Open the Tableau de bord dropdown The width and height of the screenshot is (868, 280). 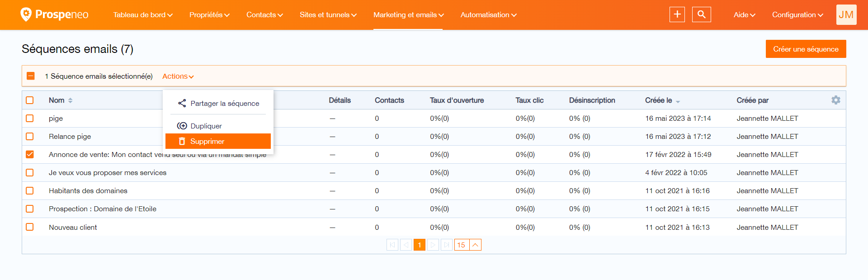point(143,14)
